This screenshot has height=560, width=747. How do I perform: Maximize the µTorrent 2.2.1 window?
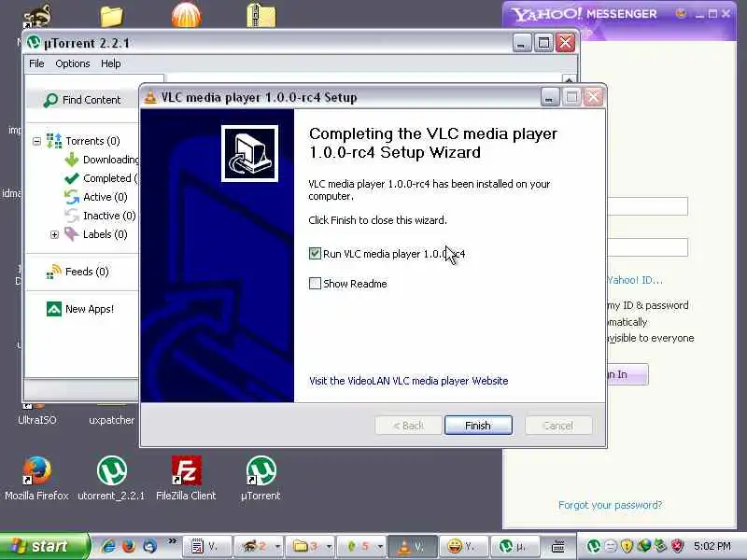coord(543,43)
